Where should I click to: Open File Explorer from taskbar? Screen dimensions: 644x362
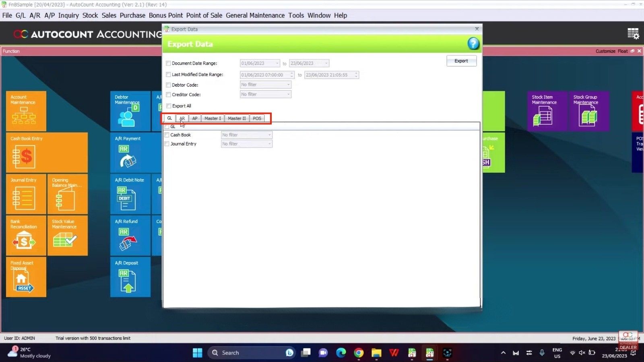point(376,353)
